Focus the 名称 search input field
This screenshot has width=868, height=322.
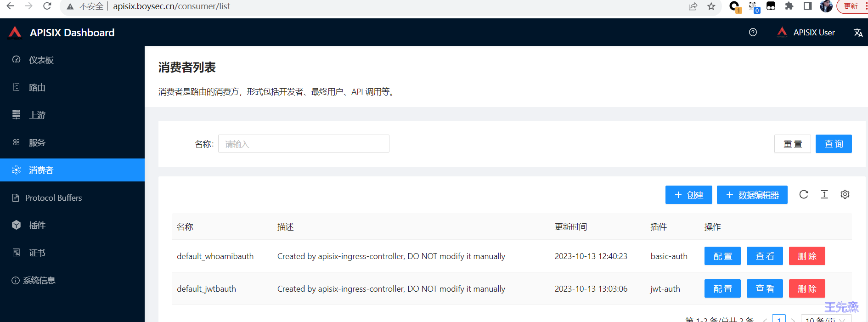pos(304,144)
